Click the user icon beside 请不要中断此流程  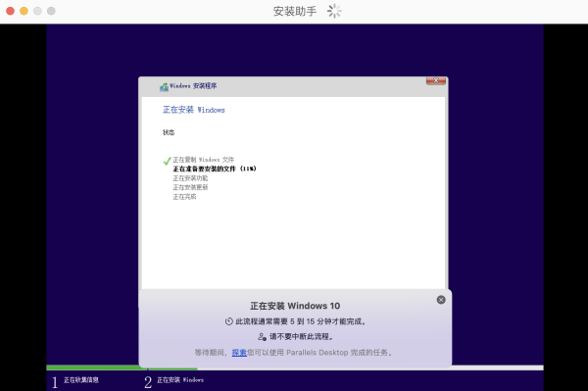click(262, 337)
